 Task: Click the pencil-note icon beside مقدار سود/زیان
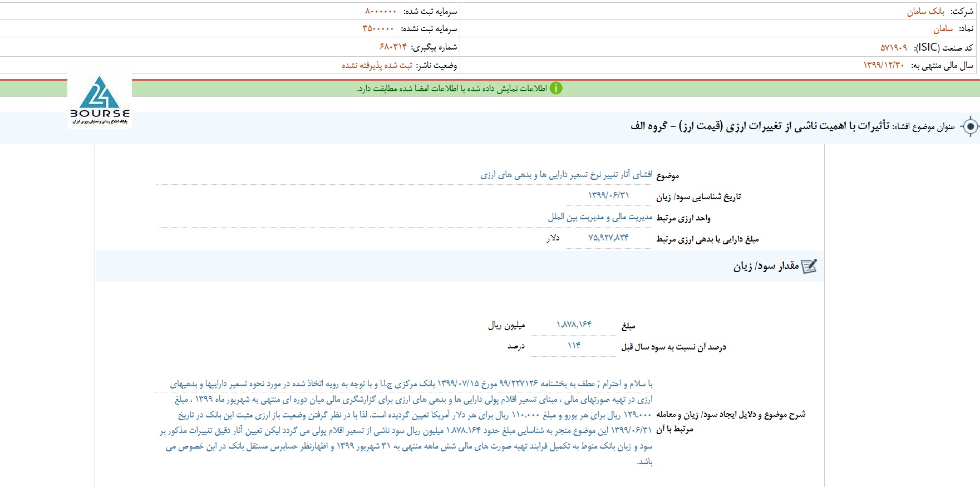point(810,267)
